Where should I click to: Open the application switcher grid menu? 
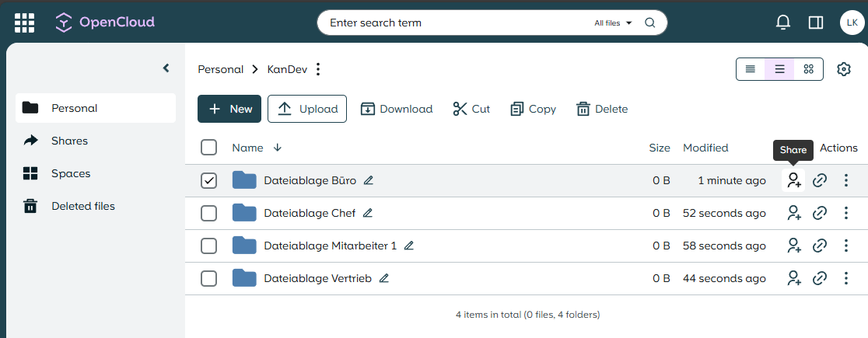tap(25, 23)
